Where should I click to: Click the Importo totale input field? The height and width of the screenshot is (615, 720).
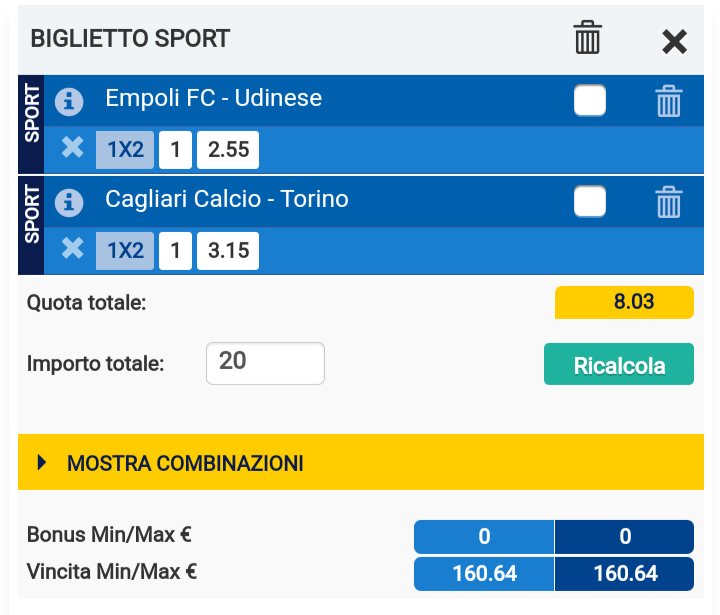[265, 363]
